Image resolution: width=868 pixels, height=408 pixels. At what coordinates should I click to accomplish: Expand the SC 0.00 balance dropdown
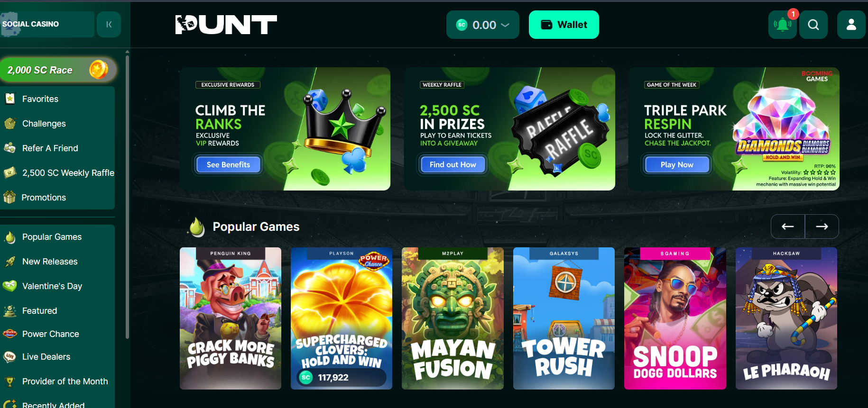click(483, 25)
